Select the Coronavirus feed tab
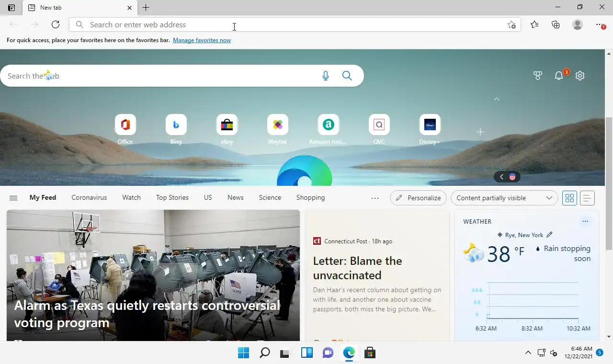 point(89,197)
